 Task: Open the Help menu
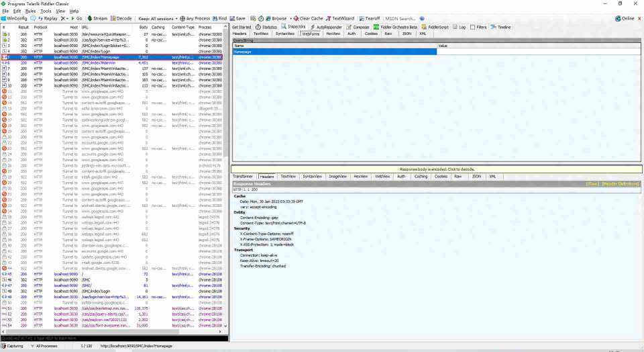click(74, 11)
